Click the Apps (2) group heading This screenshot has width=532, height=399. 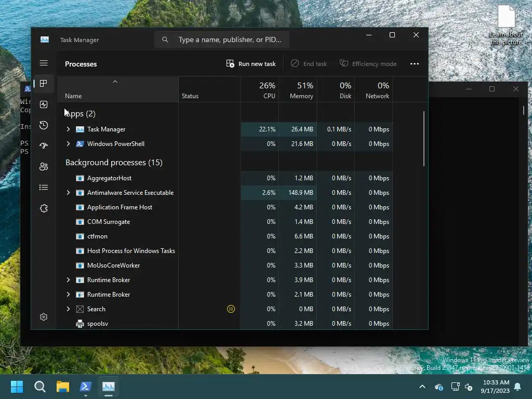(x=81, y=114)
